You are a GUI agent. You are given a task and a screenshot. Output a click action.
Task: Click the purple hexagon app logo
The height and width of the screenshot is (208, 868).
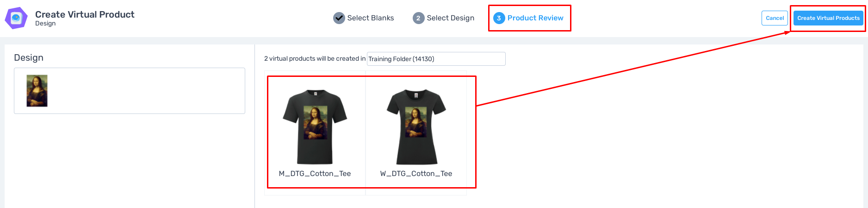click(16, 18)
